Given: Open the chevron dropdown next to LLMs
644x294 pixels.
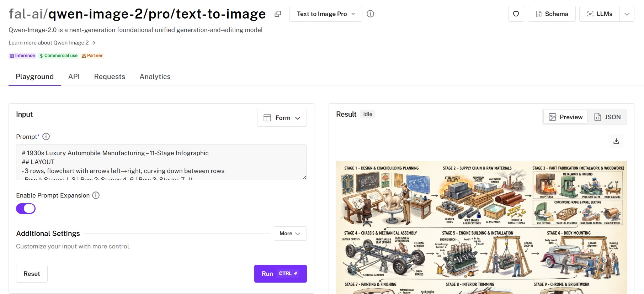Looking at the screenshot, I should coord(627,14).
